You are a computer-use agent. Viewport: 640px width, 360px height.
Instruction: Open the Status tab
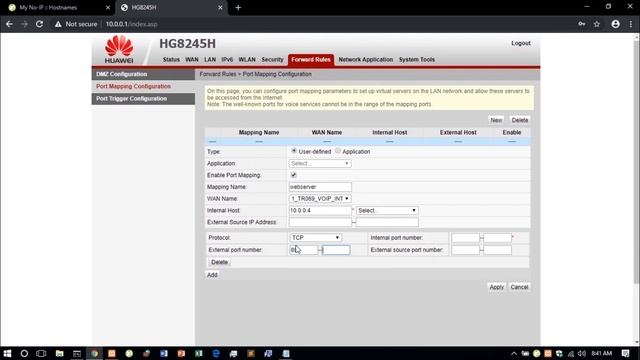171,60
